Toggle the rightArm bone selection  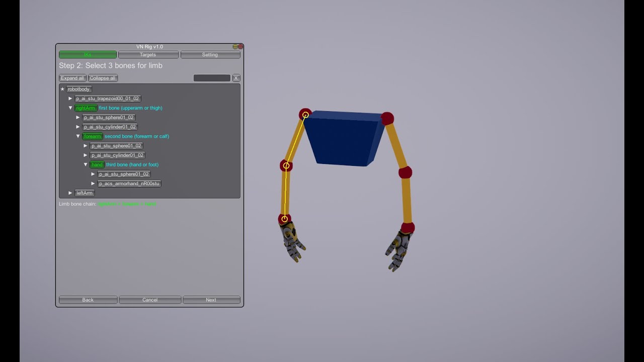pyautogui.click(x=86, y=108)
